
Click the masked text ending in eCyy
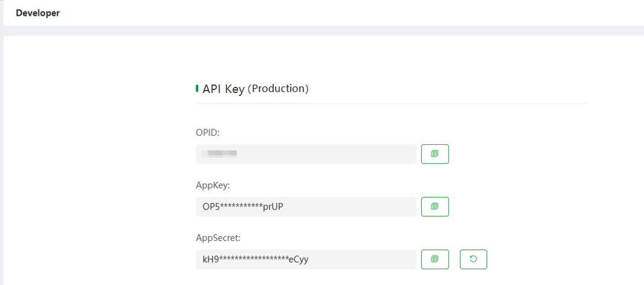260,259
